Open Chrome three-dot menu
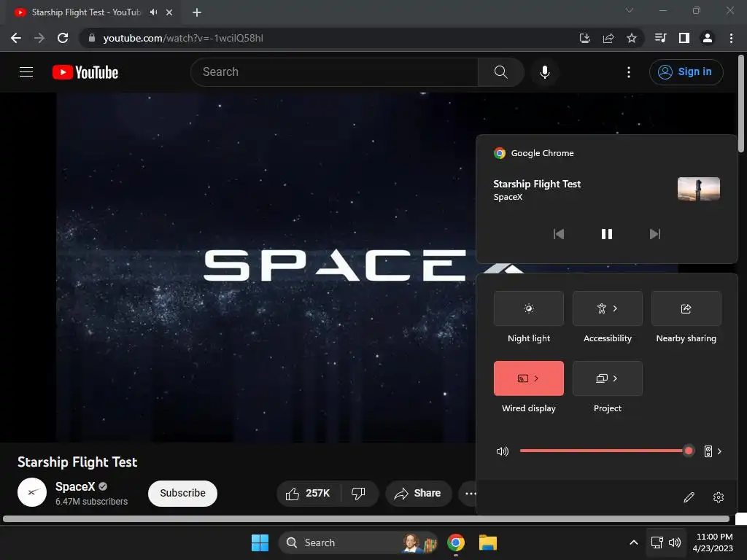 [731, 38]
